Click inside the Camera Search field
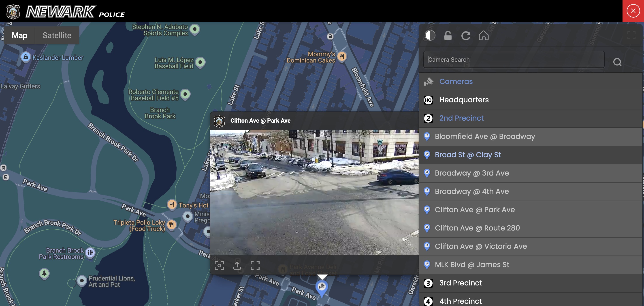Image resolution: width=644 pixels, height=306 pixels. coord(513,59)
